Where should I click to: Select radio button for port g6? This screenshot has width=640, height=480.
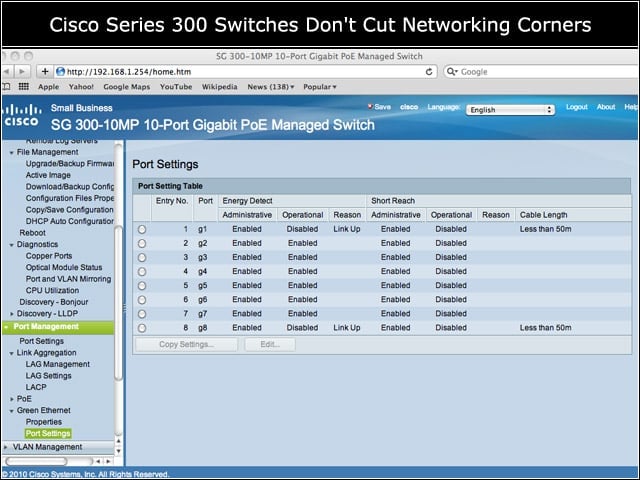point(142,300)
